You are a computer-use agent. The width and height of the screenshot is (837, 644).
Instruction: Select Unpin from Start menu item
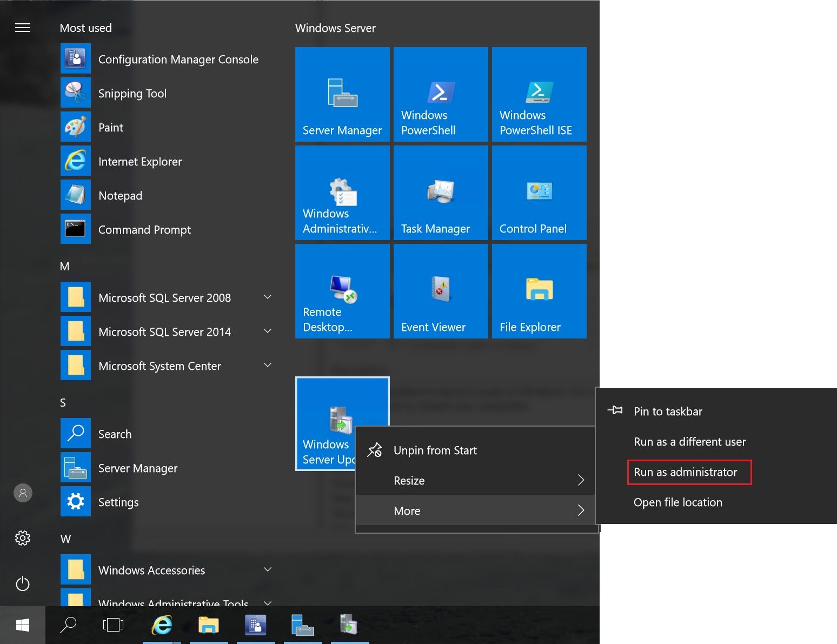[435, 450]
